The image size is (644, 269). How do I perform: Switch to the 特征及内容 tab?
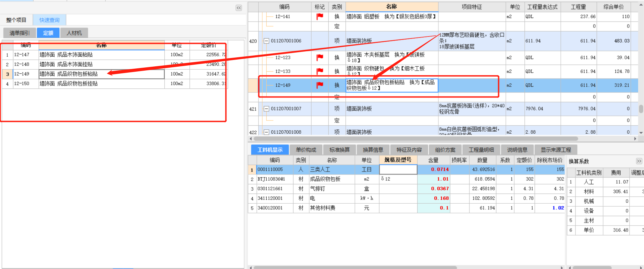click(x=409, y=150)
